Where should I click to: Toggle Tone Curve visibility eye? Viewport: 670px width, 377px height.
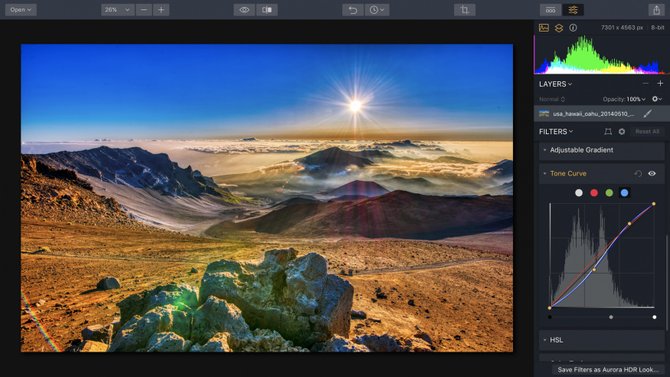coord(652,174)
